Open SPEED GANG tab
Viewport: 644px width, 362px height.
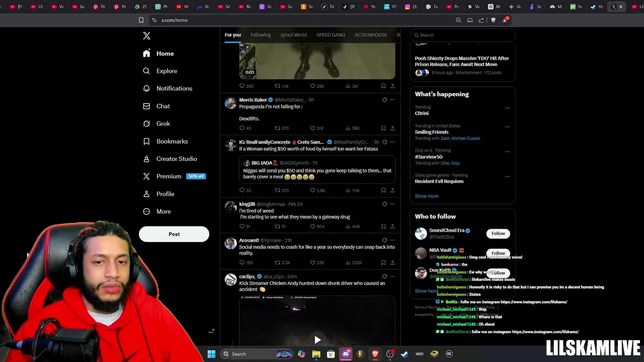click(331, 35)
